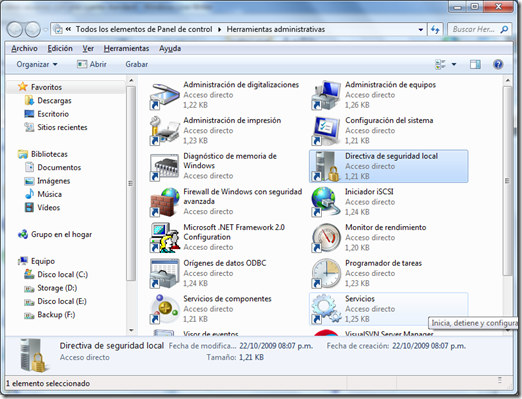Open the Herramientas menu
The height and width of the screenshot is (399, 522).
click(x=126, y=49)
